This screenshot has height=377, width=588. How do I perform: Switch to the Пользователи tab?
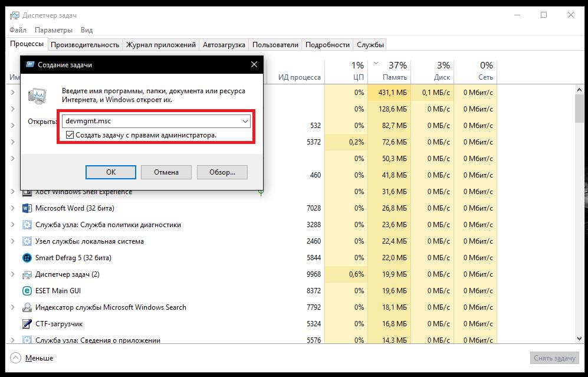[x=275, y=45]
